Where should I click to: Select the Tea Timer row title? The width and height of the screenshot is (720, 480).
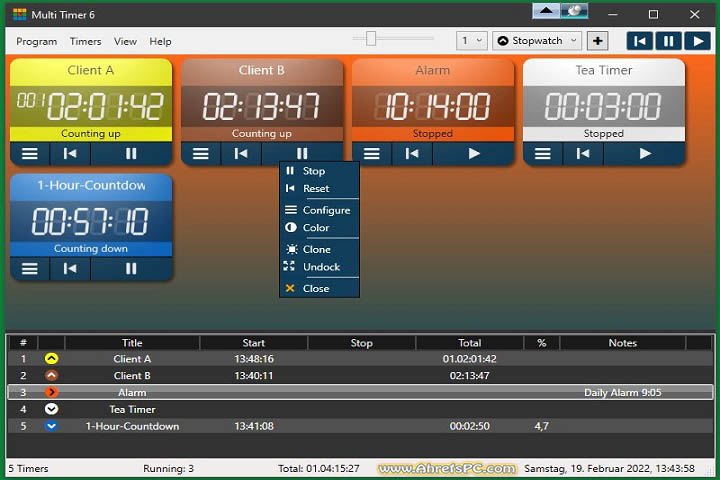[x=132, y=409]
